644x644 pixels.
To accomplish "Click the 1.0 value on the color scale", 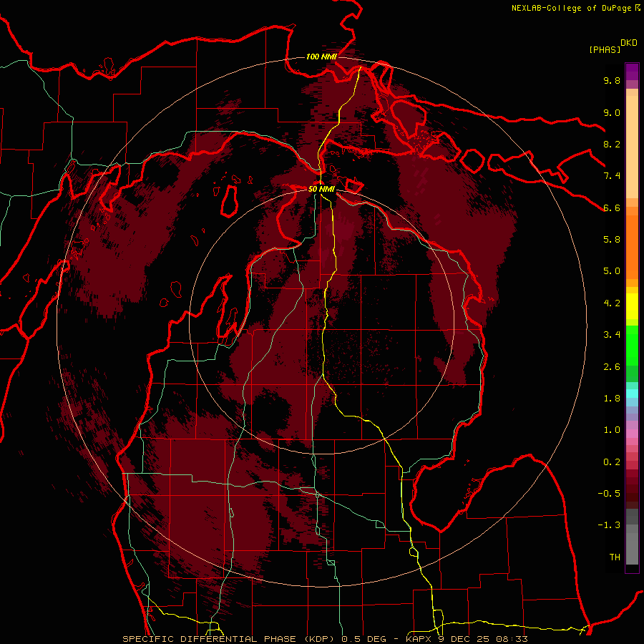I will [x=612, y=430].
